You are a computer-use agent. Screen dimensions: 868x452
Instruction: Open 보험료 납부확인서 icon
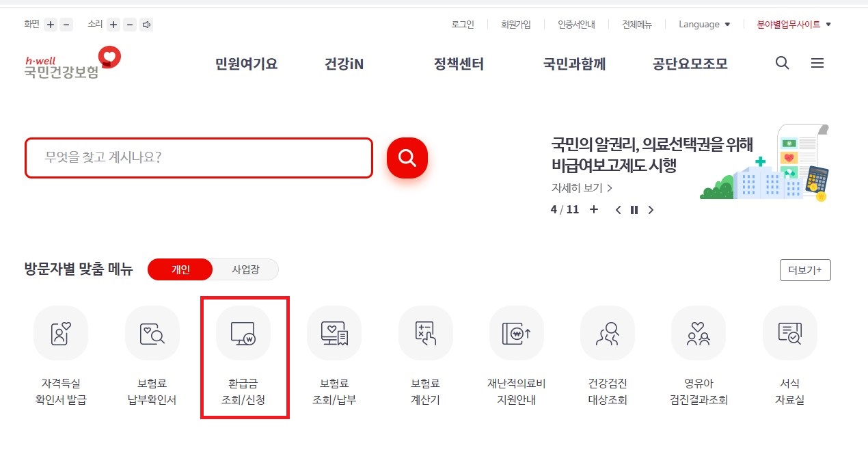tap(152, 333)
